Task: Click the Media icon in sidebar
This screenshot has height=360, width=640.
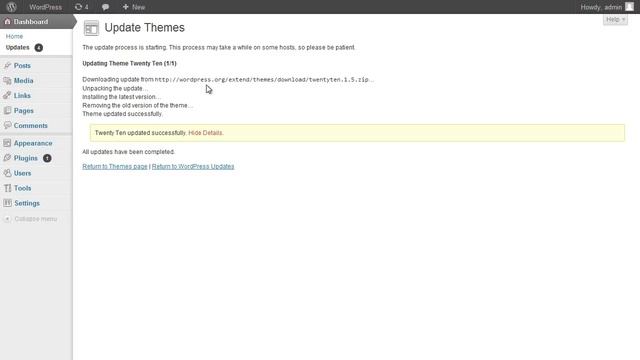Action: (7, 80)
